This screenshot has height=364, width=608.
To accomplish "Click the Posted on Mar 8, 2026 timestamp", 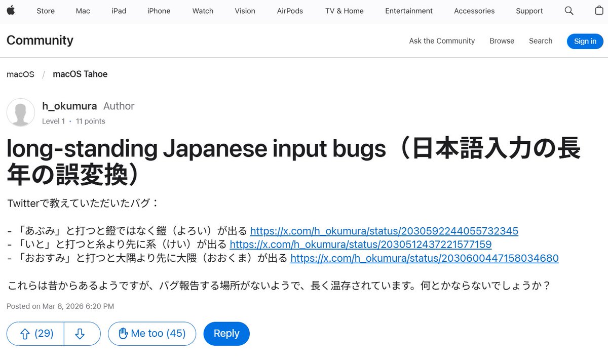I will click(x=60, y=306).
